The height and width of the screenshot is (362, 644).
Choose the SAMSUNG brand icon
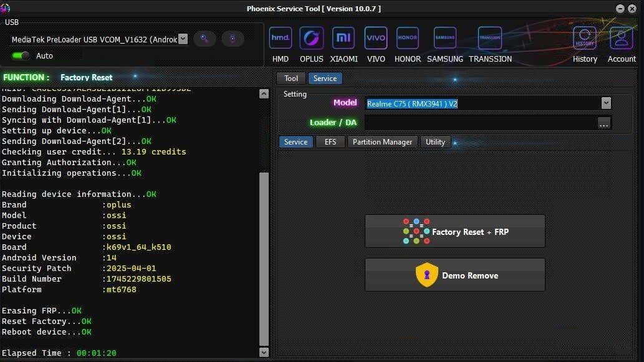click(445, 38)
